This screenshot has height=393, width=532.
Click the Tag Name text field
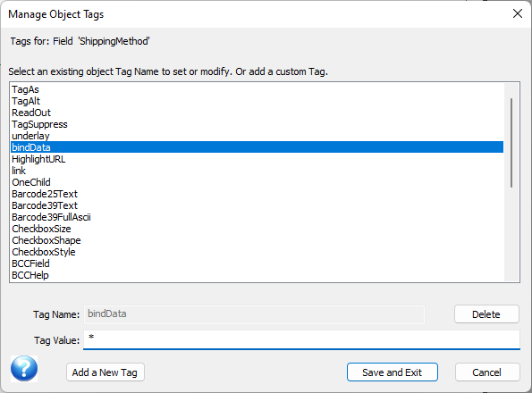tap(254, 314)
